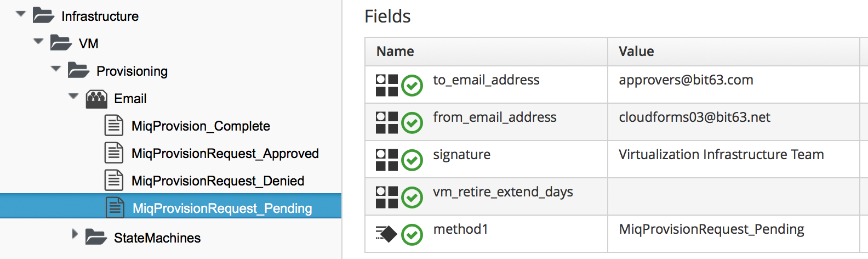Click the Value column header

[x=636, y=52]
